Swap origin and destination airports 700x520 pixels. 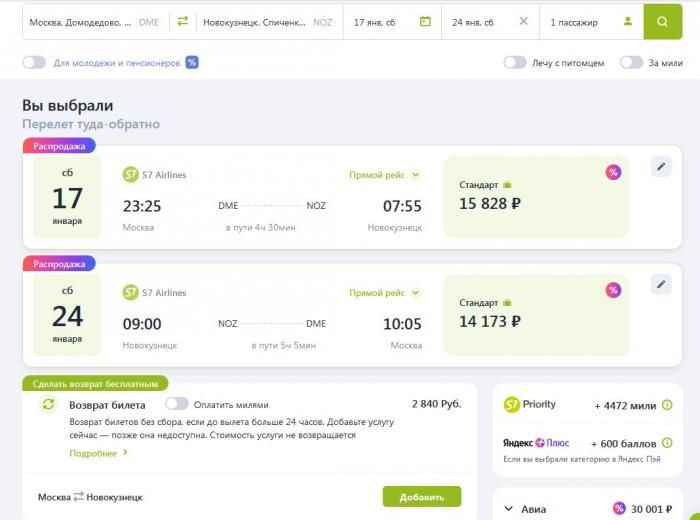pos(182,21)
